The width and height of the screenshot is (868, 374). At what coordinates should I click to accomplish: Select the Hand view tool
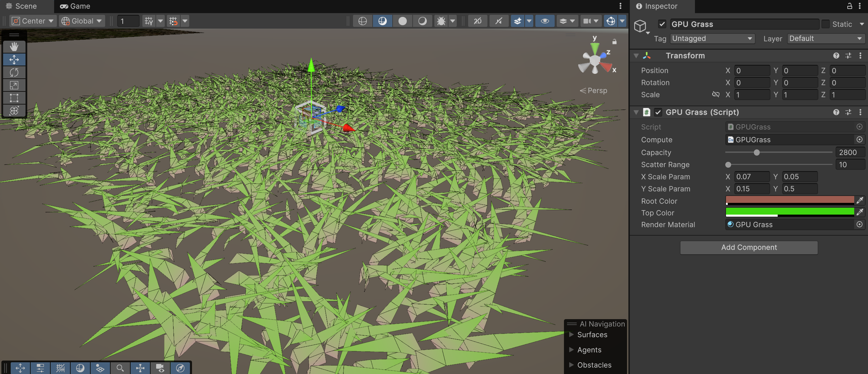[14, 47]
